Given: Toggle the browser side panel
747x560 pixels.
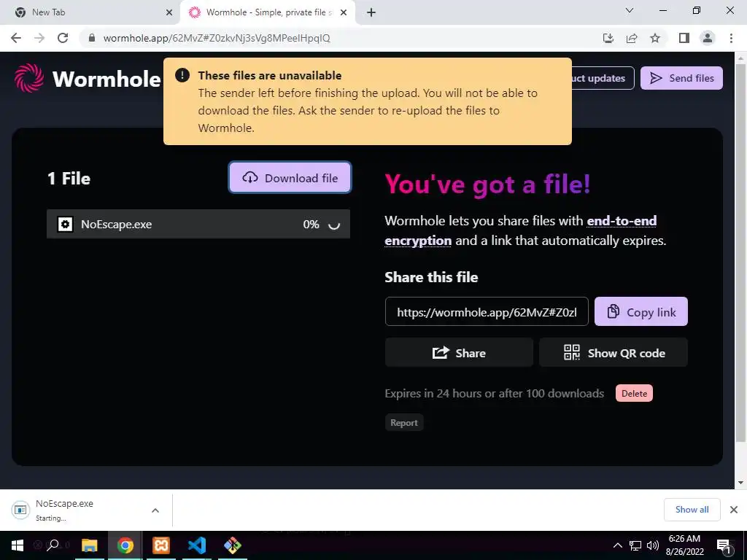Looking at the screenshot, I should (684, 38).
